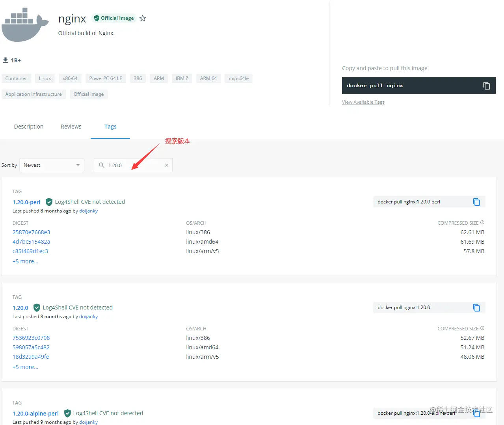Expand +5 more digests for 1.20.0-perl
The image size is (504, 425).
(x=25, y=261)
